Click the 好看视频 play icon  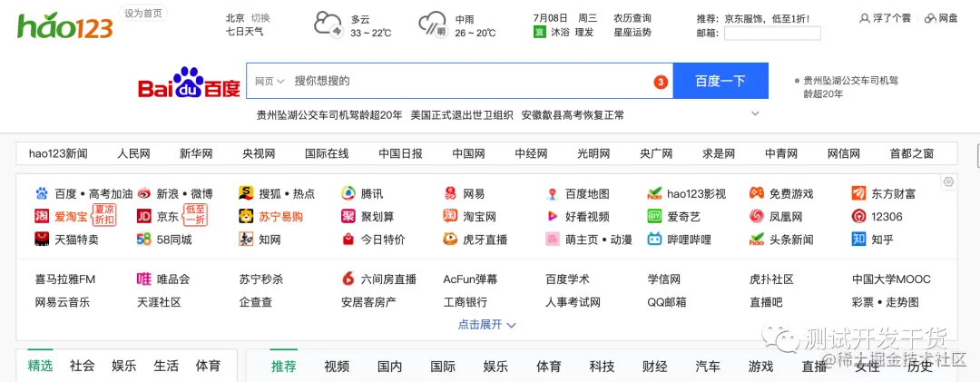coord(552,216)
